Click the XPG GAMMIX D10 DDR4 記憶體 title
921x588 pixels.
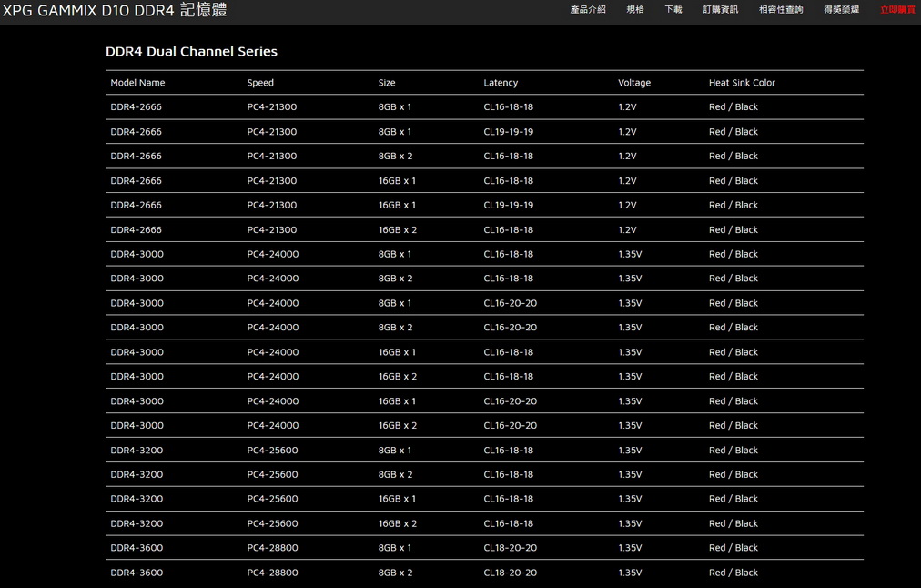pyautogui.click(x=115, y=10)
